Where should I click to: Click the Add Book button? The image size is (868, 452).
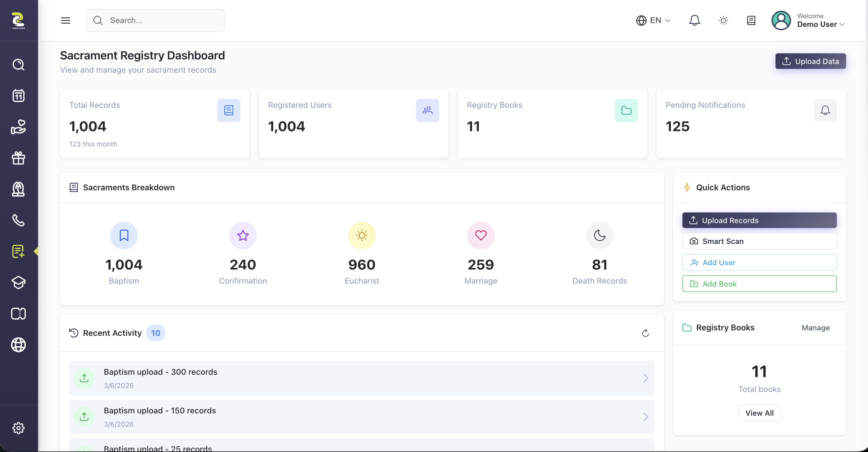759,283
